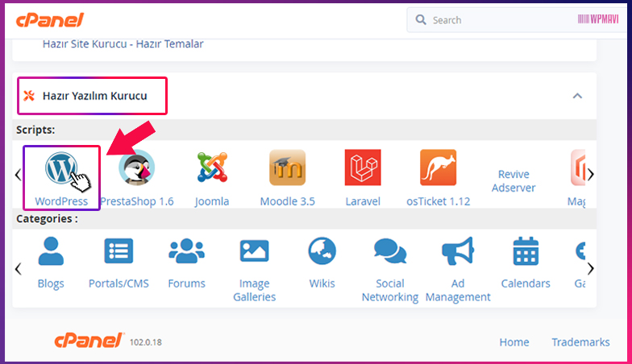Click the Joomla text label
Image resolution: width=632 pixels, height=364 pixels.
point(212,201)
